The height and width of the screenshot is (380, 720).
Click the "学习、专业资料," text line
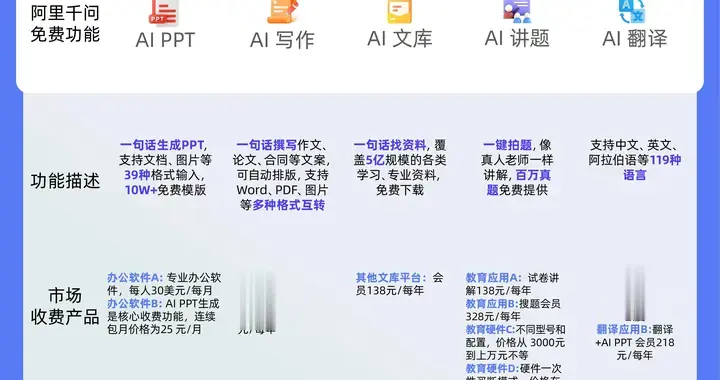(399, 175)
